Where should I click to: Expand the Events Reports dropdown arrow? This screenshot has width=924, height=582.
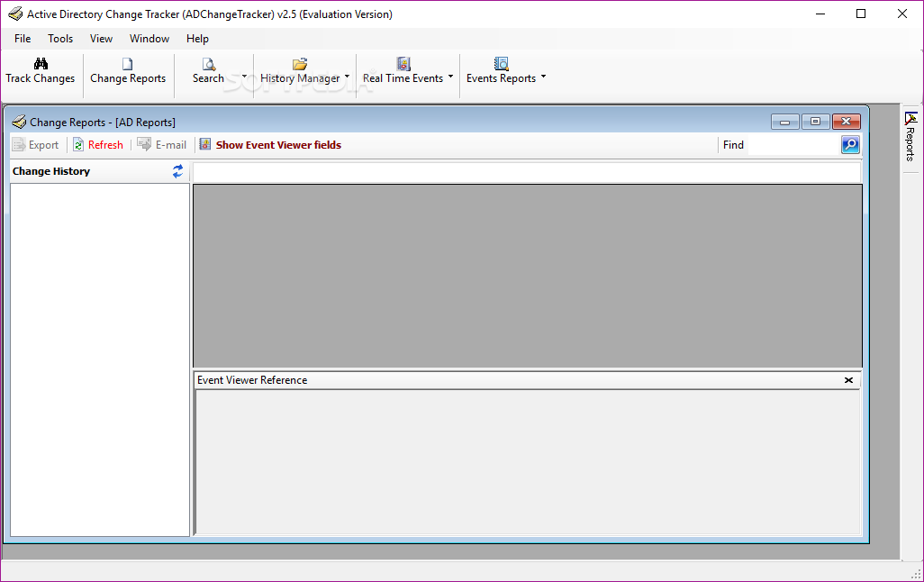(x=543, y=76)
